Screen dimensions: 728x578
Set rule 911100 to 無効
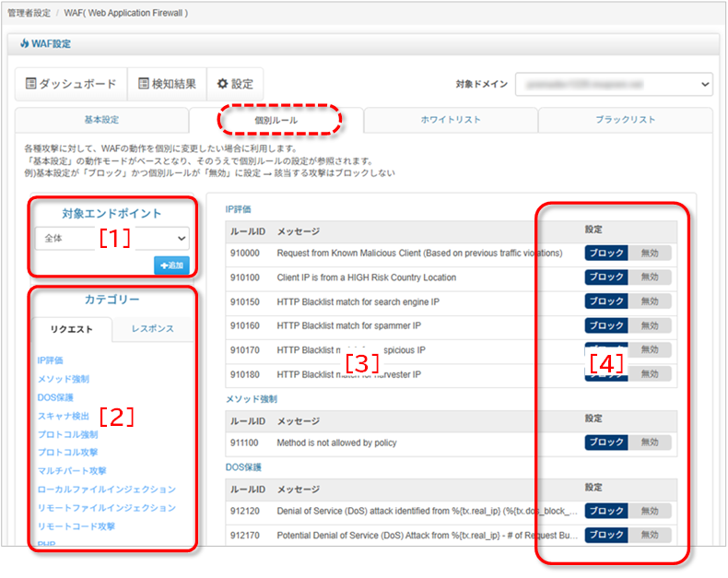[x=650, y=442]
